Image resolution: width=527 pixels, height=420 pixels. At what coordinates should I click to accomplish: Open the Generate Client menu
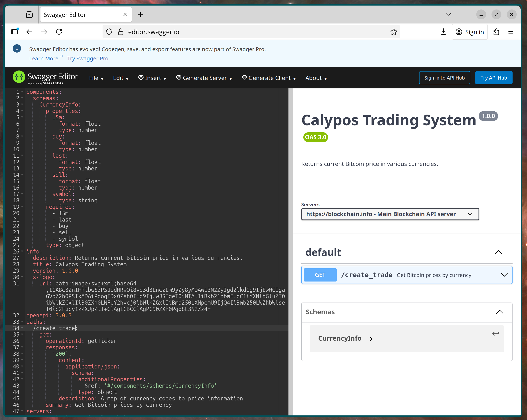(x=268, y=78)
